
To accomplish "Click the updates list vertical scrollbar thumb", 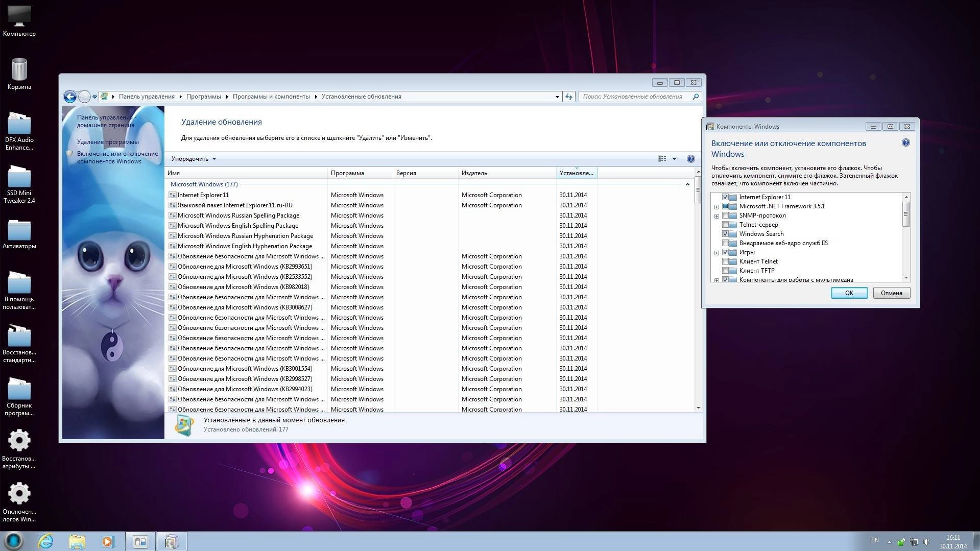I will click(x=698, y=190).
